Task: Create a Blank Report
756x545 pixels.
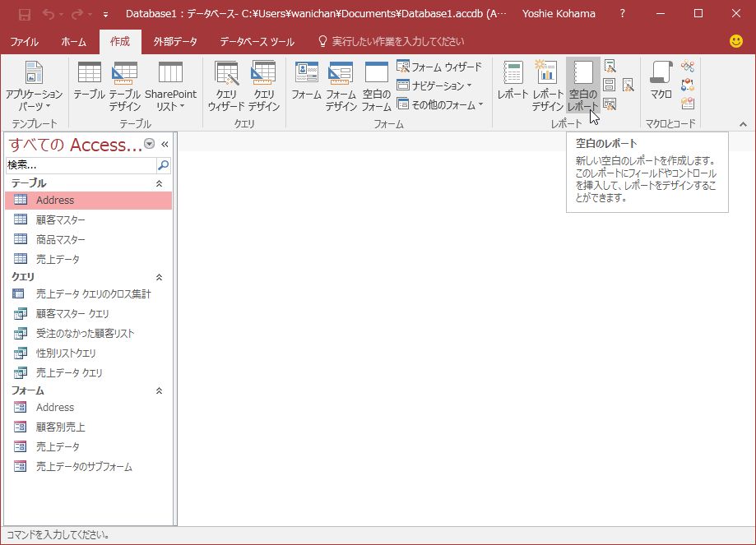Action: [x=583, y=86]
